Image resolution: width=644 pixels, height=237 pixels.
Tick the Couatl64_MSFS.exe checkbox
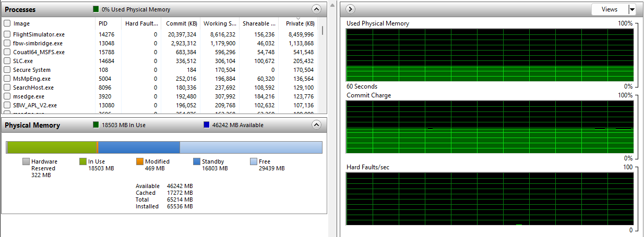tap(7, 52)
